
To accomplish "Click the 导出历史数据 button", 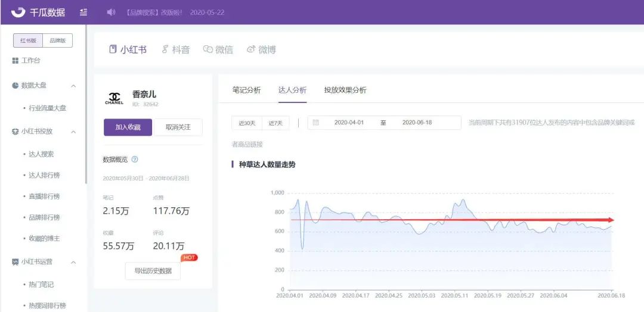I will tap(153, 270).
